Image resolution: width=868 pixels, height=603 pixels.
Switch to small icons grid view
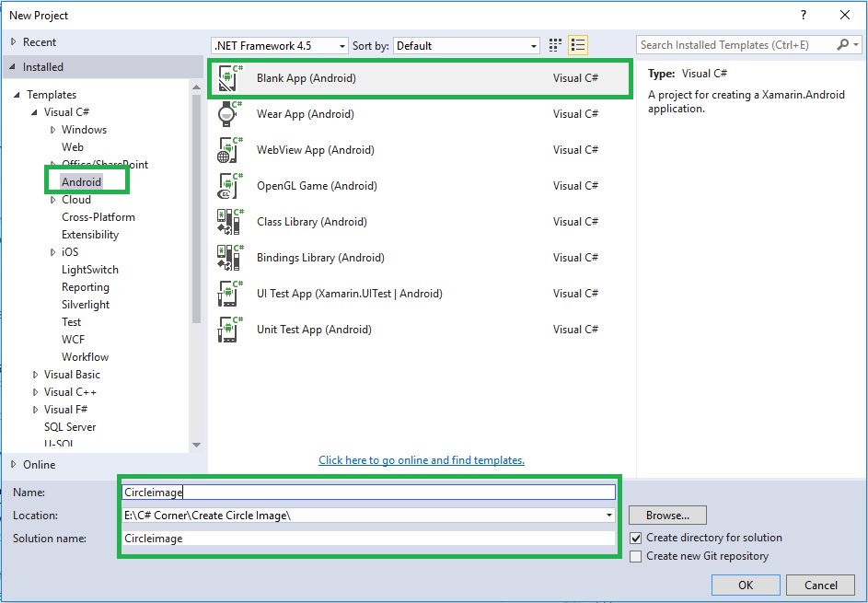click(x=555, y=45)
